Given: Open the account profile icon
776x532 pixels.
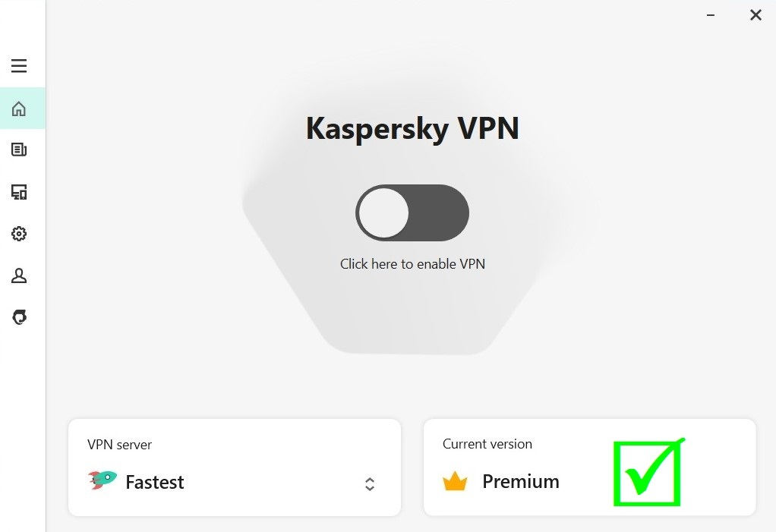Looking at the screenshot, I should [x=19, y=275].
